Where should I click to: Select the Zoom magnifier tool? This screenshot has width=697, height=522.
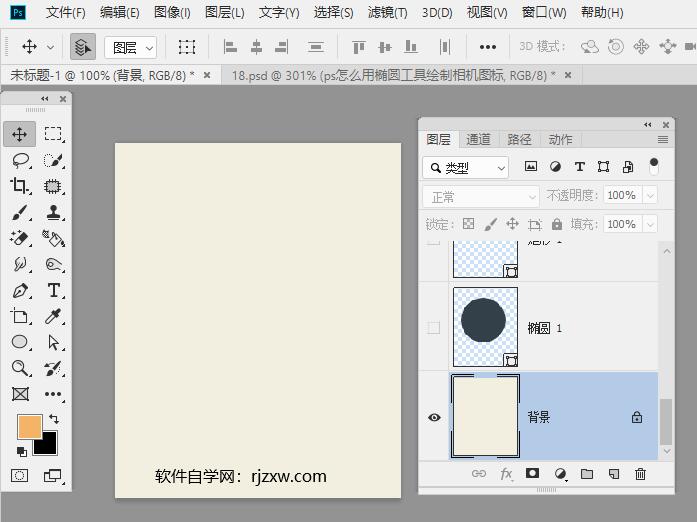point(20,368)
